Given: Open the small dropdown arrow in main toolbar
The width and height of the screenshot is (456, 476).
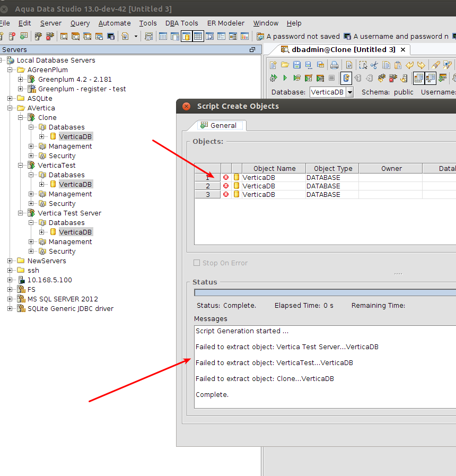Looking at the screenshot, I should coord(136,37).
